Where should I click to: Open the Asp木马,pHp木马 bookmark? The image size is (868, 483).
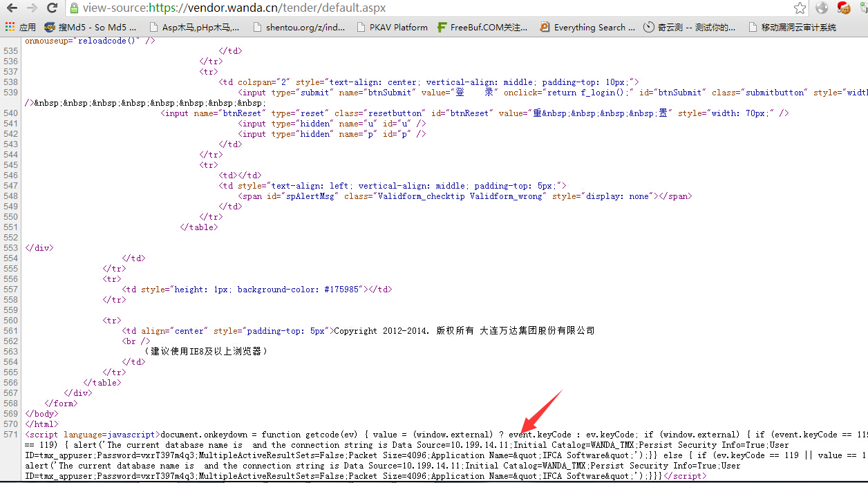click(194, 28)
